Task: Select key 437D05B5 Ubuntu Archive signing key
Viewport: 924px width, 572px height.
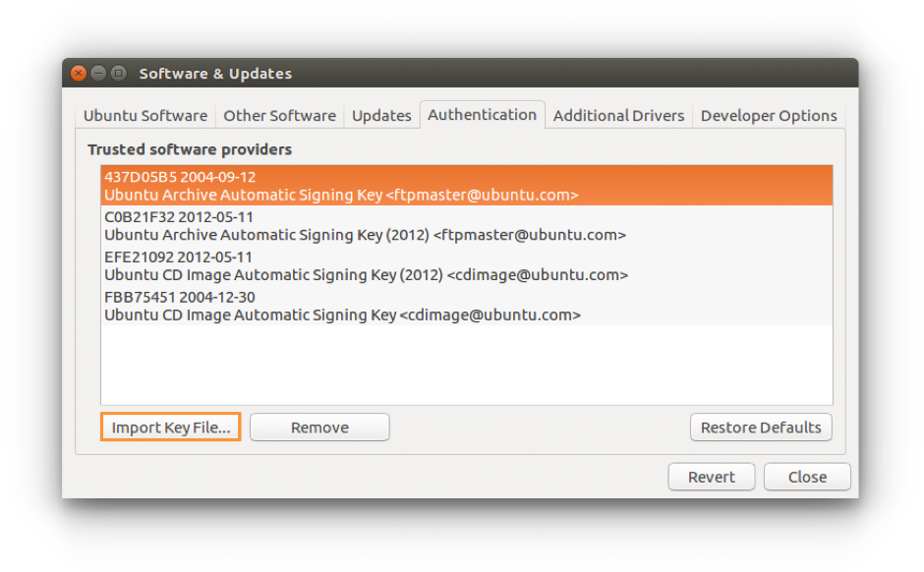Action: click(466, 186)
